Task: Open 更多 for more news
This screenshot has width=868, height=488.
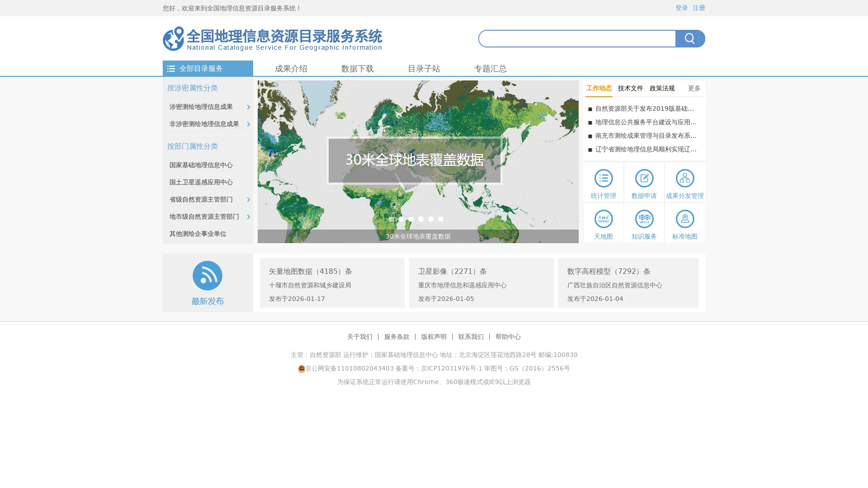Action: 694,88
